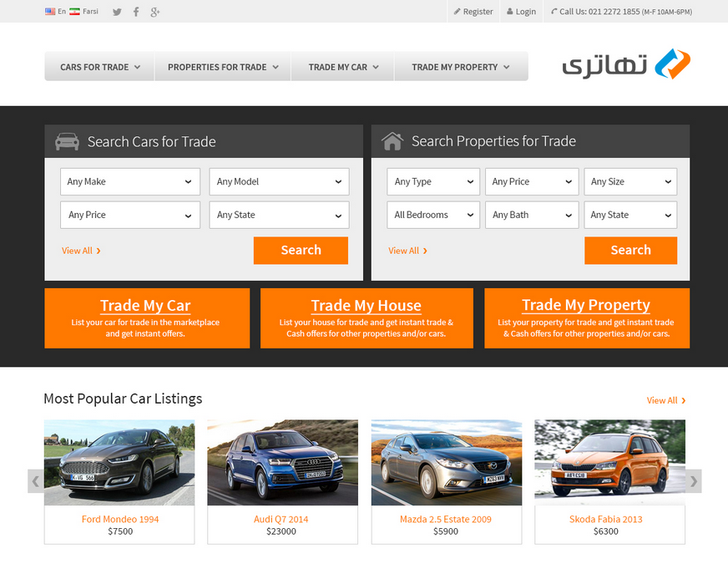The height and width of the screenshot is (569, 728).
Task: Click View All for popular car listings
Action: 666,400
